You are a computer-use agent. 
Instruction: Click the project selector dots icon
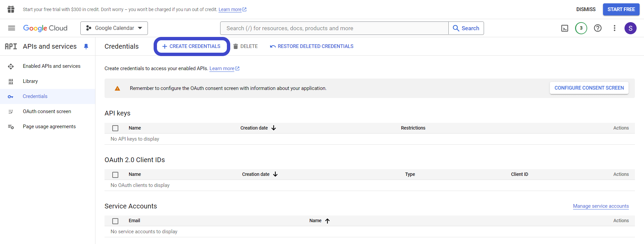89,28
